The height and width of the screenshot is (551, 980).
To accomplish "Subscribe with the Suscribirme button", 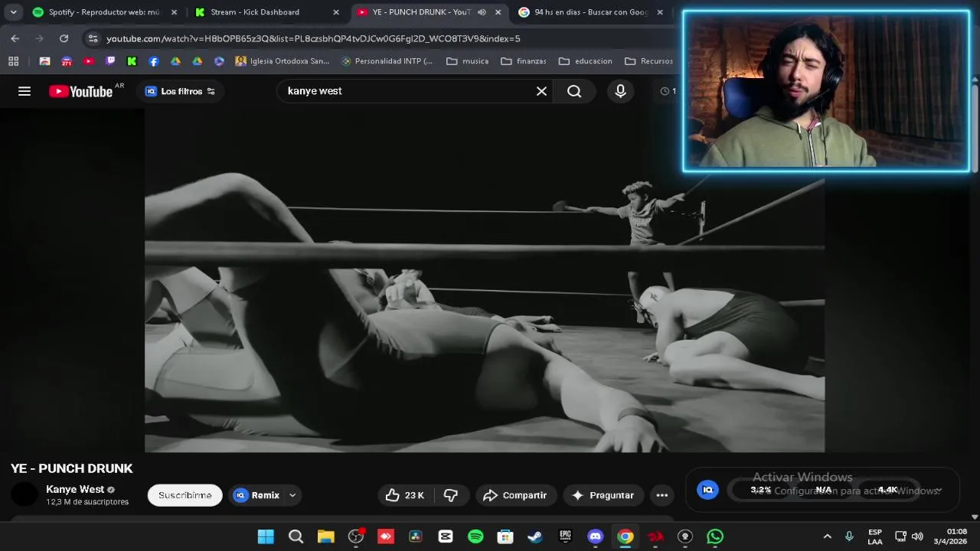I will pos(185,495).
